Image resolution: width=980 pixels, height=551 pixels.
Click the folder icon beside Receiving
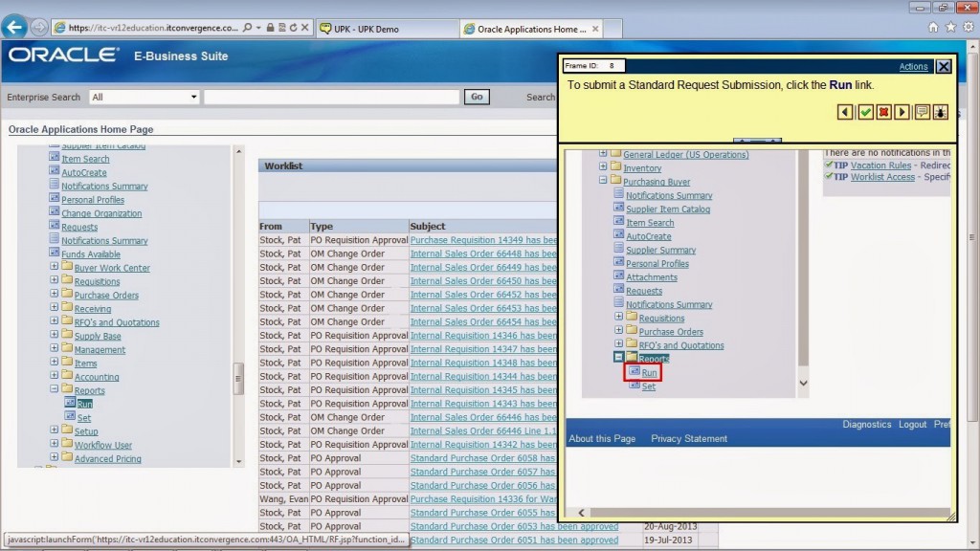(x=68, y=307)
